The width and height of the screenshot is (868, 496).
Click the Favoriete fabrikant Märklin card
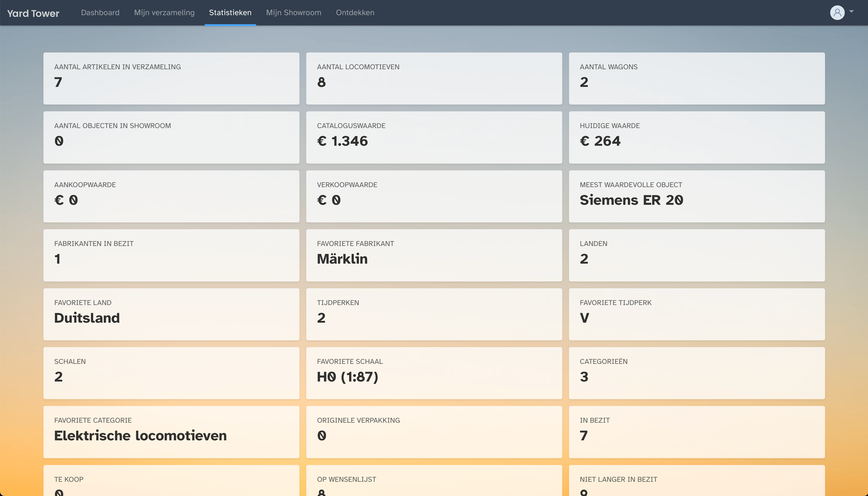[x=434, y=255]
